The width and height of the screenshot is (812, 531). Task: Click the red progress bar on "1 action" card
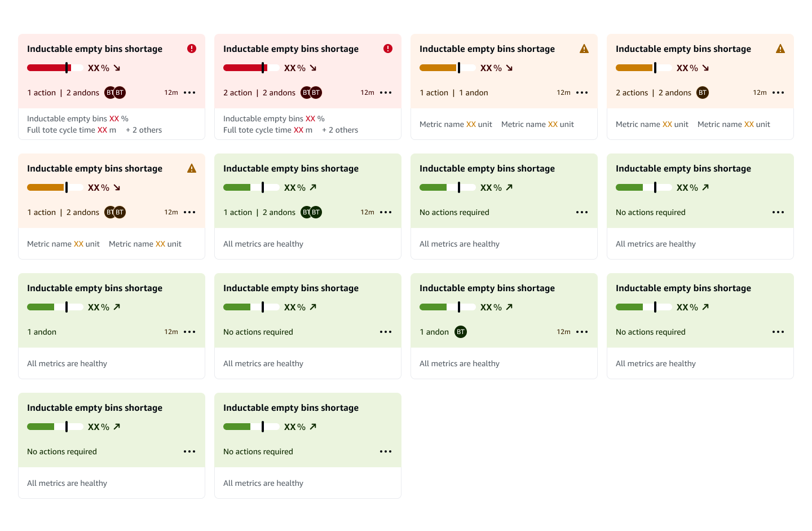click(55, 68)
